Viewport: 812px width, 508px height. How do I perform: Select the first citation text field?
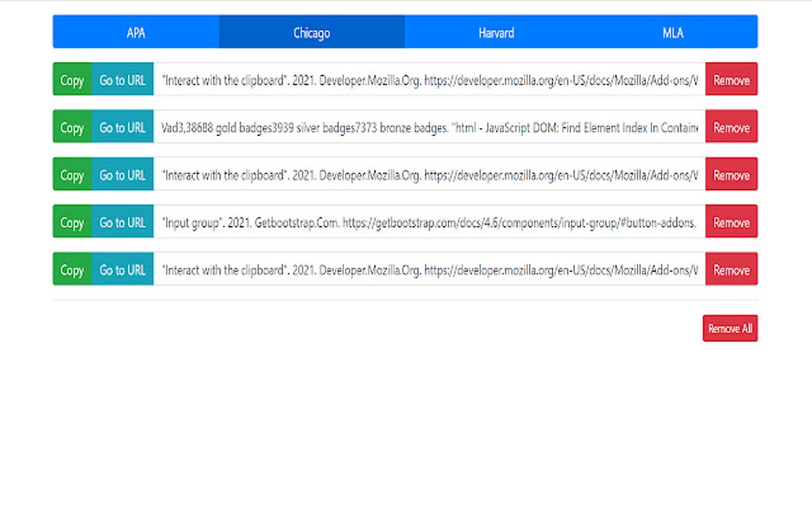430,80
